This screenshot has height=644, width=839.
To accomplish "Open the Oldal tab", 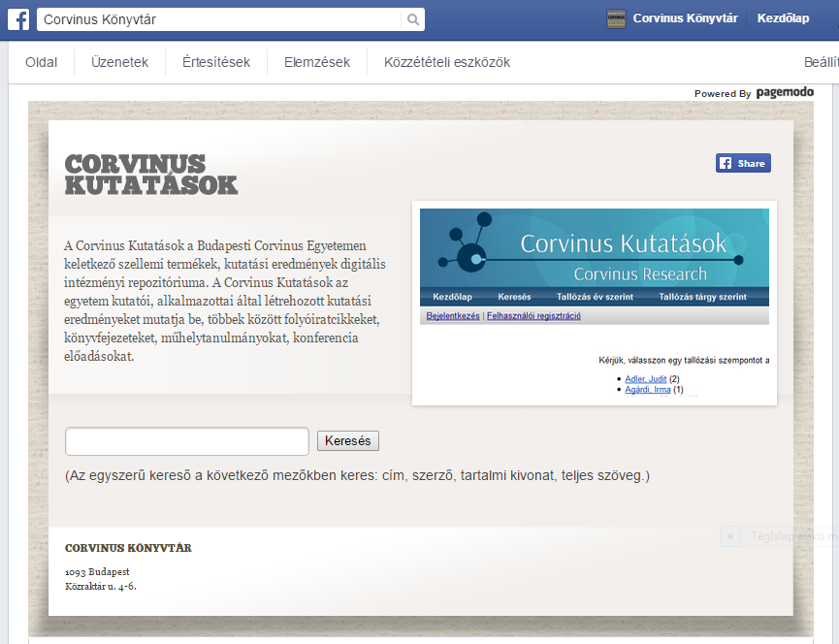I will [x=41, y=62].
